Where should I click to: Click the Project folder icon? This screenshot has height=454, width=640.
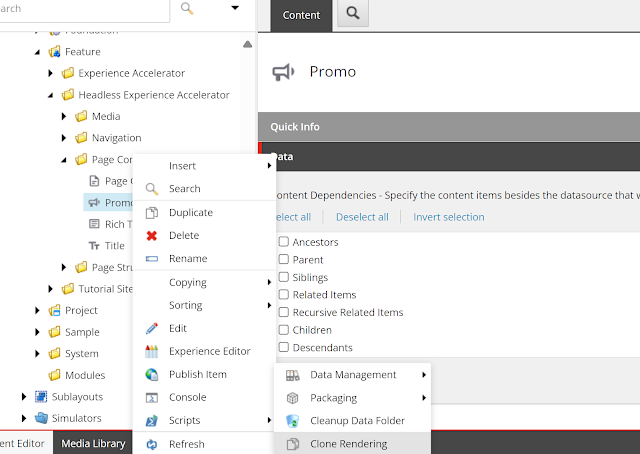55,310
